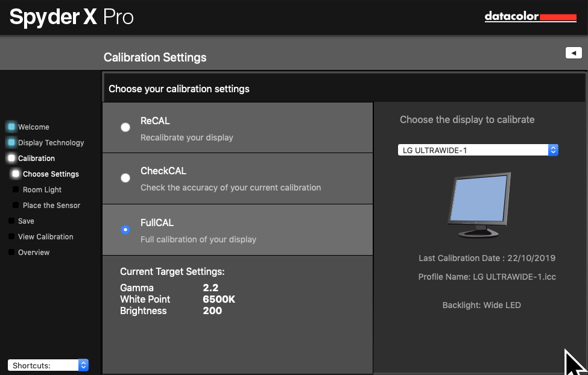Select the ReCAL radio button
The height and width of the screenshot is (375, 588).
(x=125, y=127)
